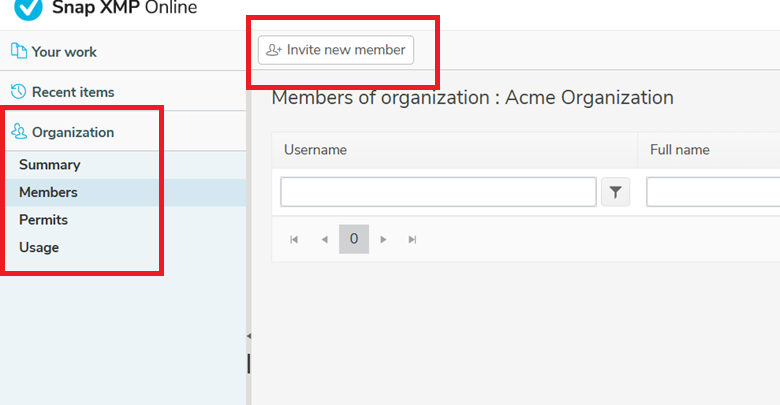The image size is (780, 405).
Task: Click the Recent items clock icon
Action: pyautogui.click(x=18, y=92)
